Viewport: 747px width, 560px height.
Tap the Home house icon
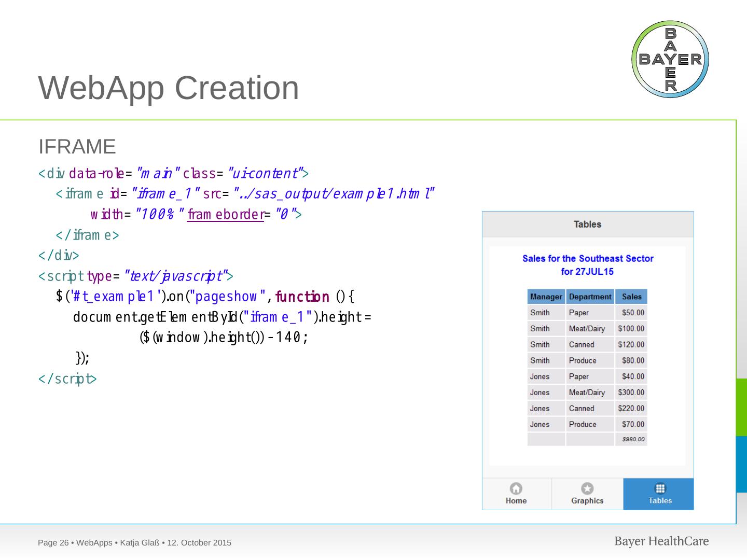point(516,488)
